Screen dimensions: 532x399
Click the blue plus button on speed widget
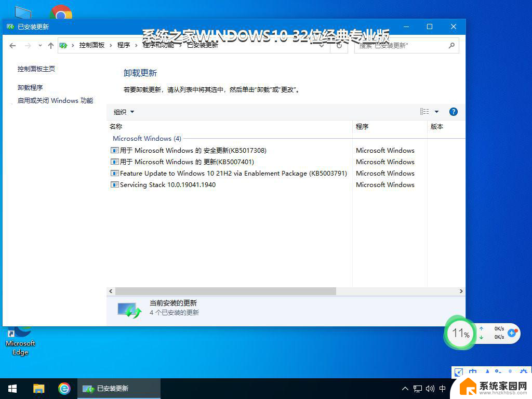tap(512, 333)
